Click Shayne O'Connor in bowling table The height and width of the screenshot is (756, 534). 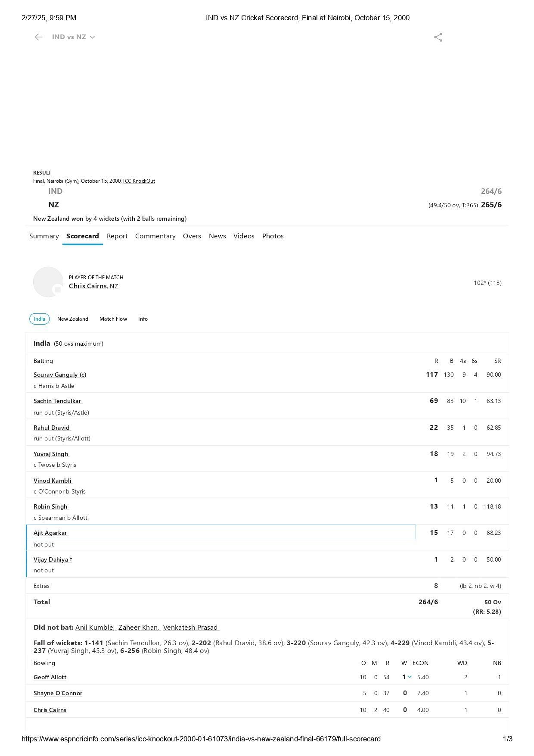pyautogui.click(x=58, y=693)
